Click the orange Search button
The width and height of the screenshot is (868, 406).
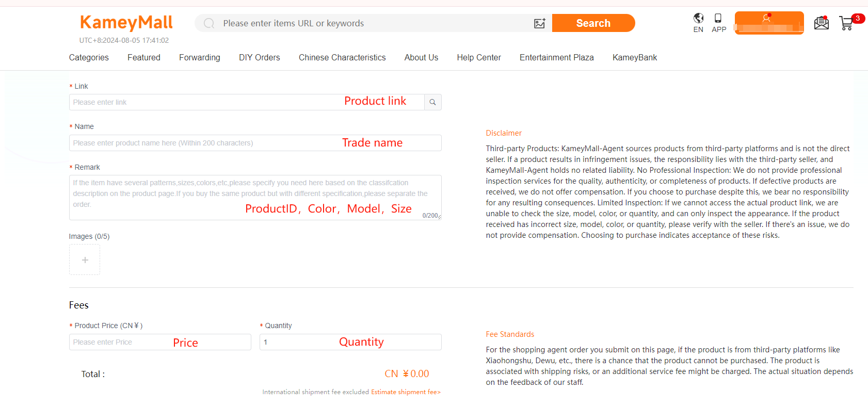coord(593,23)
